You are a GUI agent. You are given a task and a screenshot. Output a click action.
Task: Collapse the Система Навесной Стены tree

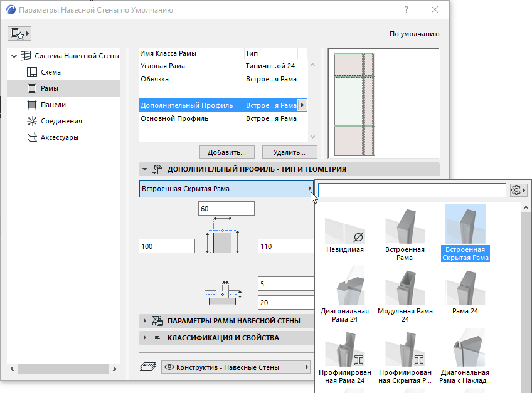tap(14, 56)
